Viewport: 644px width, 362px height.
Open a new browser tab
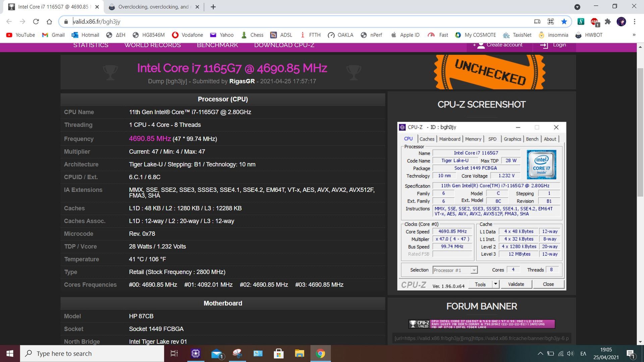pyautogui.click(x=213, y=7)
